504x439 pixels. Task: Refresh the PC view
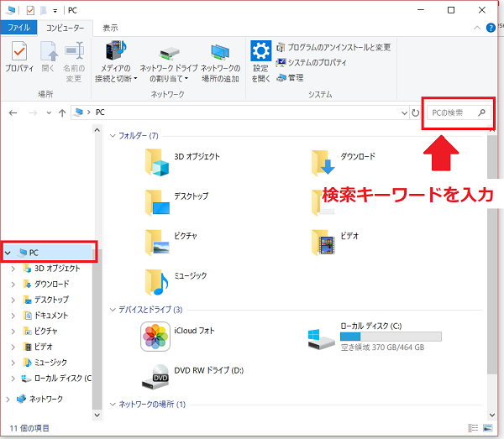[416, 112]
